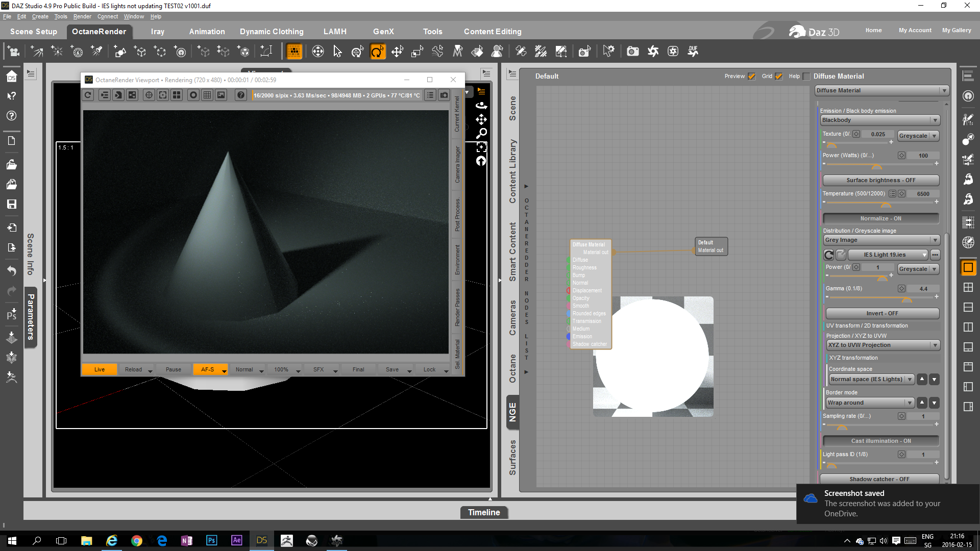Uncheck the Preview checkbox

pyautogui.click(x=751, y=77)
